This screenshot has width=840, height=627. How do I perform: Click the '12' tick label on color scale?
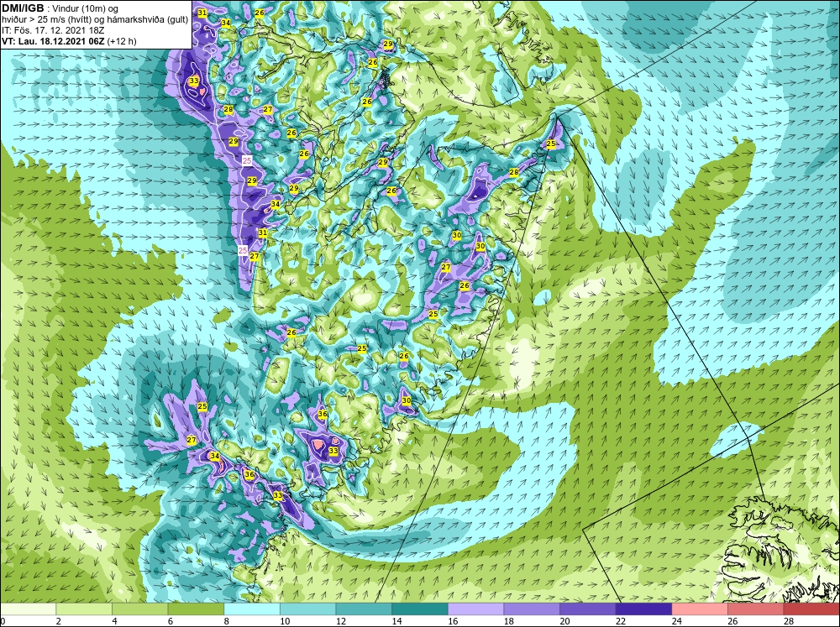341,621
